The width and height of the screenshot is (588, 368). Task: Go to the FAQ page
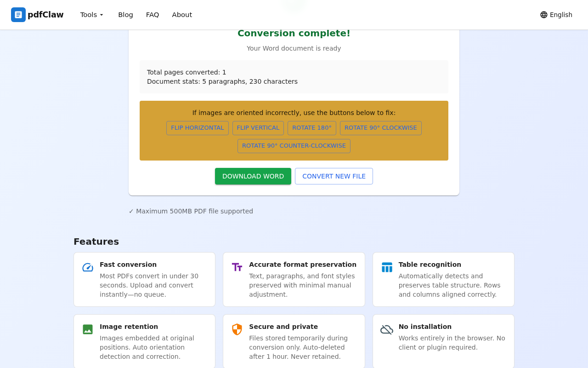[x=153, y=15]
